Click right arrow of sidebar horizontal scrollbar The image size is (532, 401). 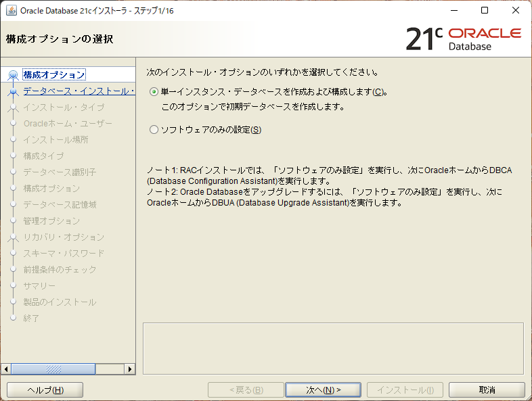point(129,369)
